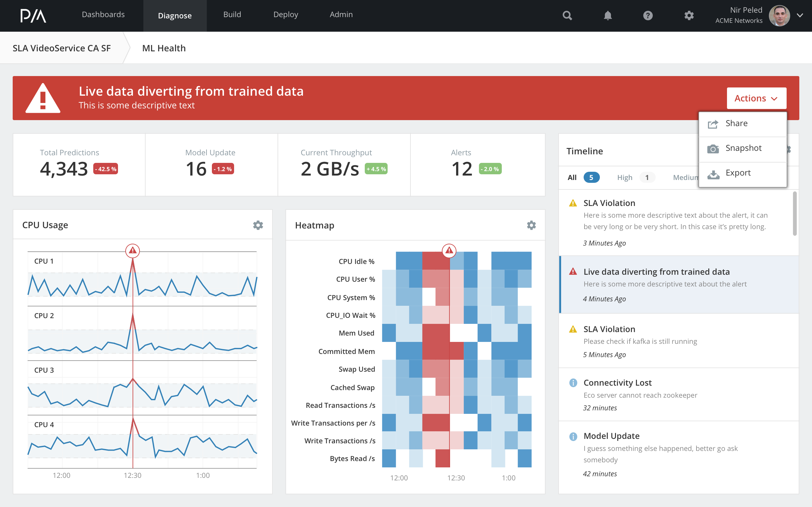The image size is (812, 507).
Task: Open the settings gear in the top navigation
Action: (689, 16)
